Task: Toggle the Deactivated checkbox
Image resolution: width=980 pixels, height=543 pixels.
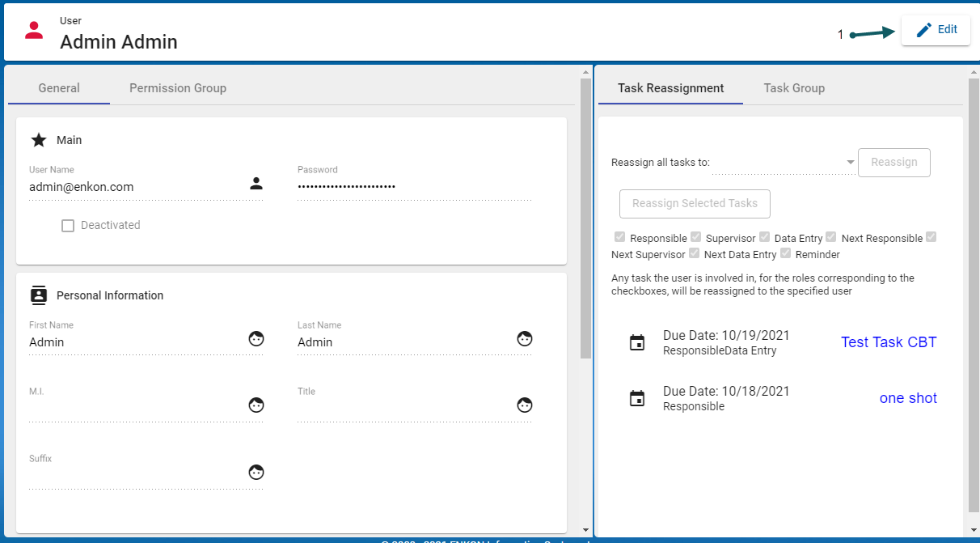Action: point(68,226)
